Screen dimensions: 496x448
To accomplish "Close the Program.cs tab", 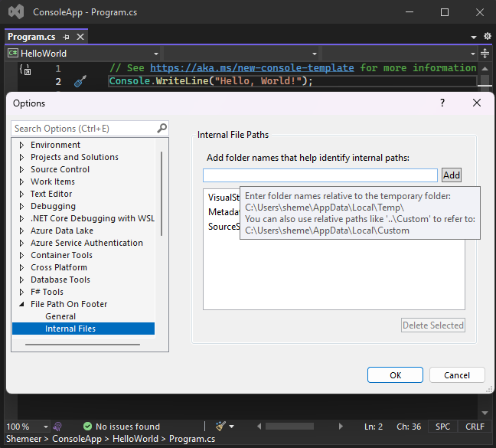I will (80, 37).
